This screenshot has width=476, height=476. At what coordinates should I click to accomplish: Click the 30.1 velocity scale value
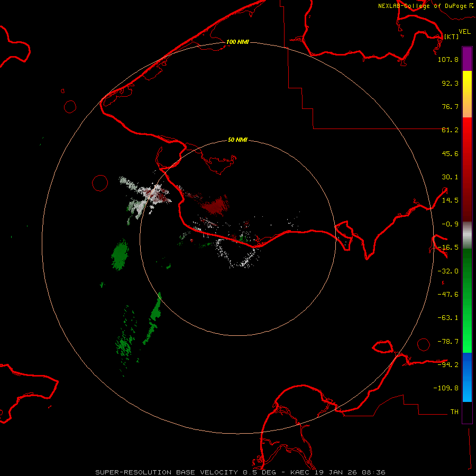[x=450, y=177]
